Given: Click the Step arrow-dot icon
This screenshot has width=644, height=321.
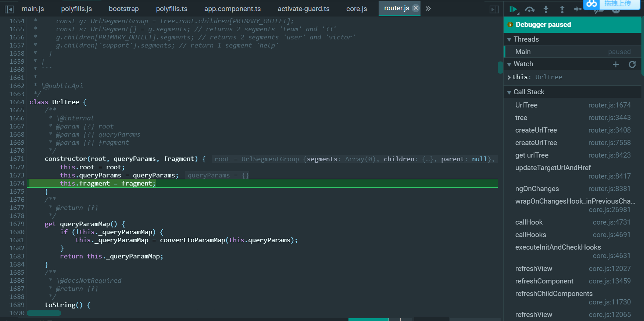Looking at the screenshot, I should point(577,9).
